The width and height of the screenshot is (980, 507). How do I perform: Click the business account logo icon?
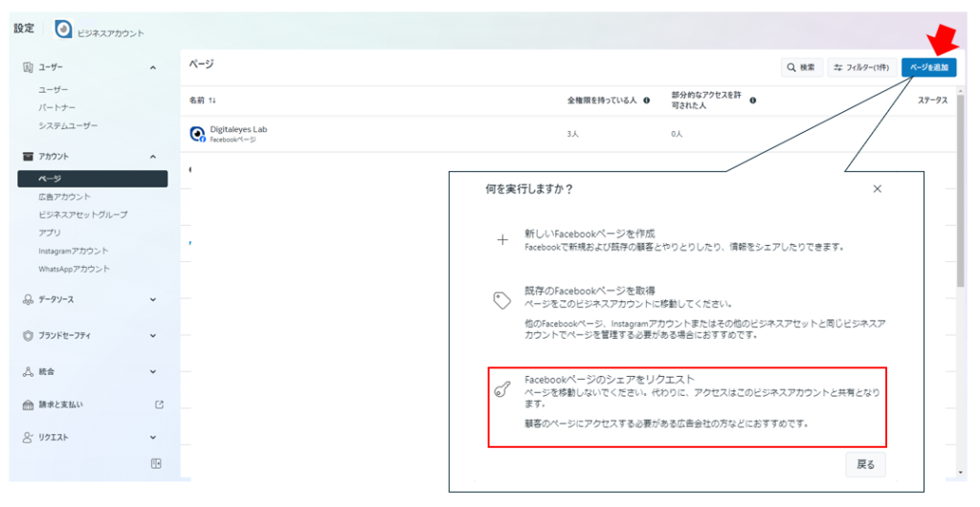click(63, 29)
